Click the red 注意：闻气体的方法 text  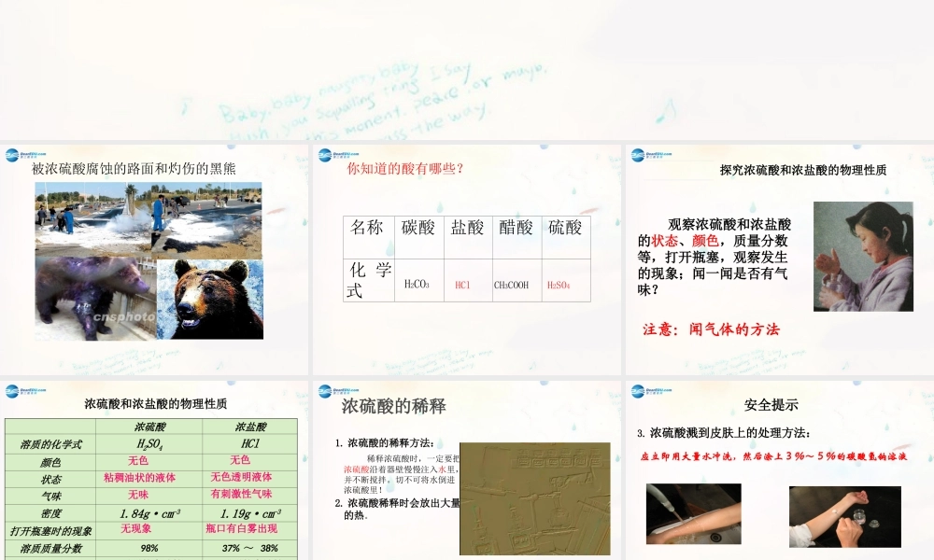click(711, 329)
